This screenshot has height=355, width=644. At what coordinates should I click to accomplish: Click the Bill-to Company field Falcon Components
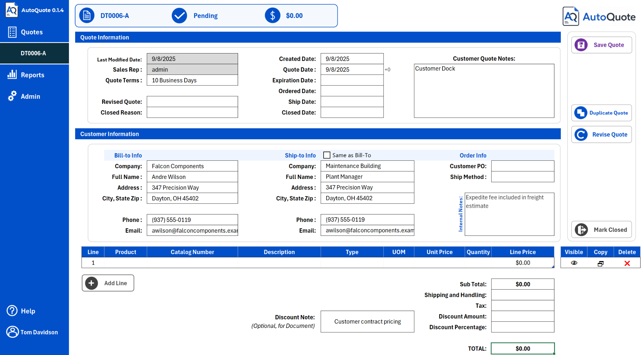(192, 166)
